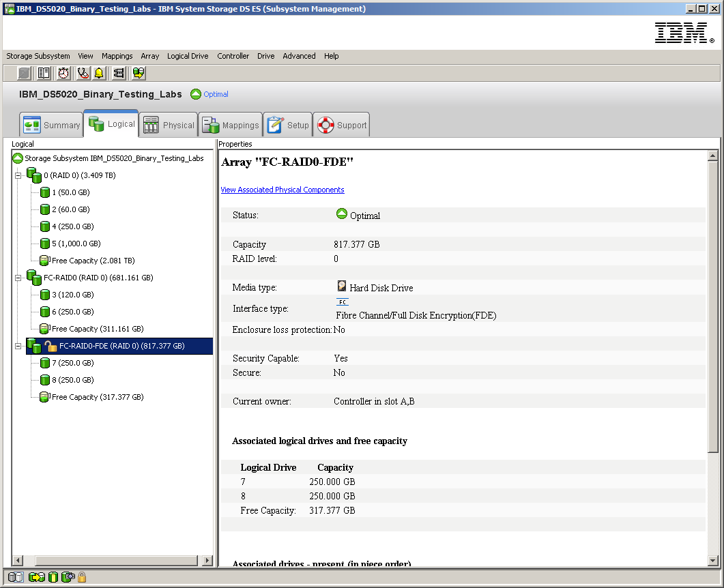Click the storage subsystem profile book icon

pyautogui.click(x=44, y=73)
